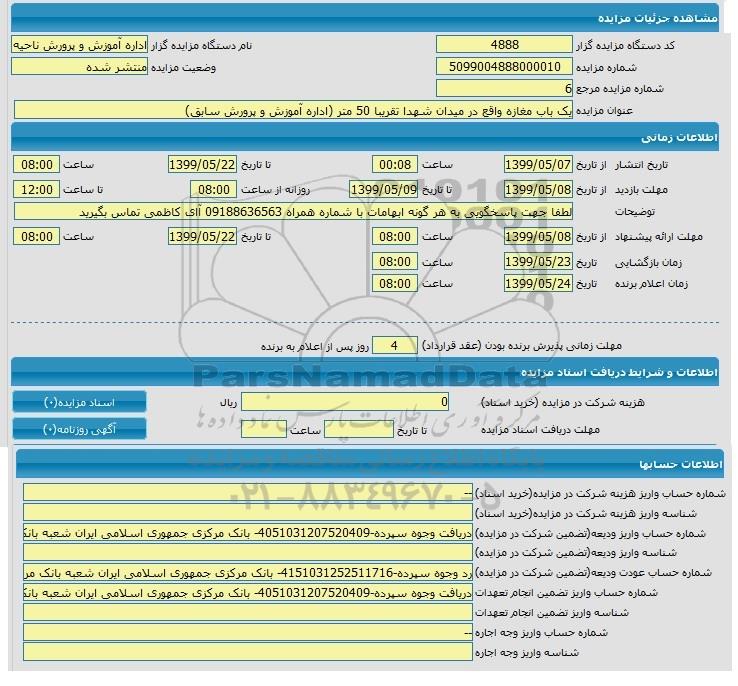Select the empty document receipt deadline date field
The width and height of the screenshot is (738, 686).
pos(359,429)
